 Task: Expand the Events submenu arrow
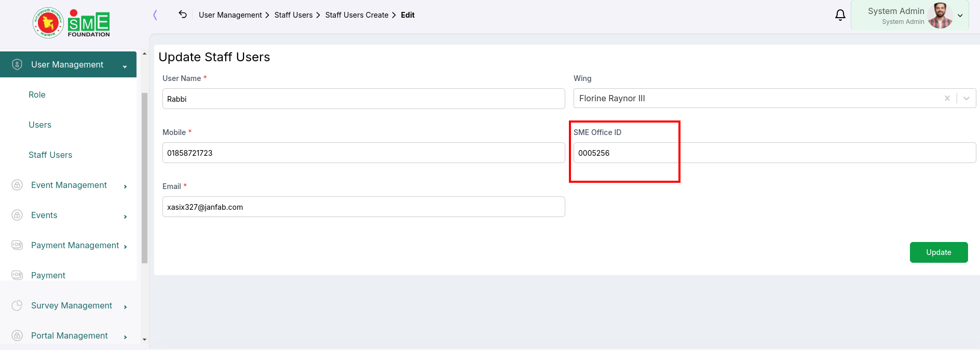tap(126, 217)
